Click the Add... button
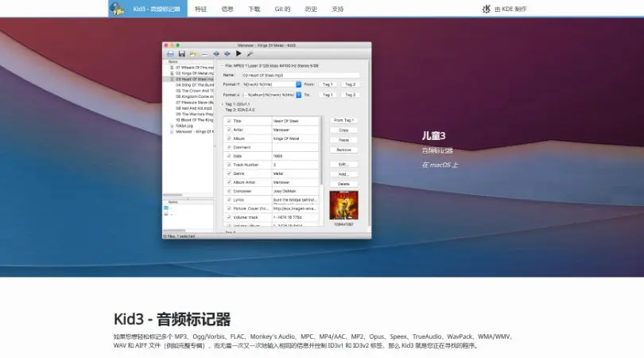Screen dimensions: 644x358 pyautogui.click(x=343, y=174)
